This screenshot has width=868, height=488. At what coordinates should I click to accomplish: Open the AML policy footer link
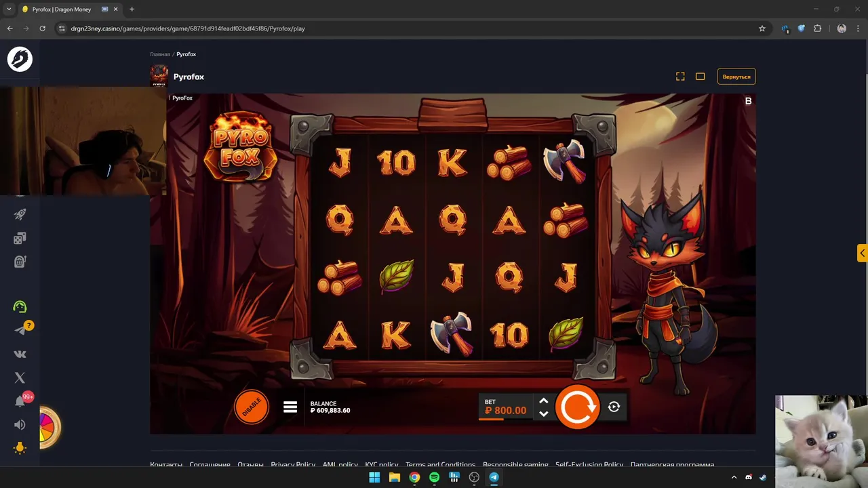(340, 465)
